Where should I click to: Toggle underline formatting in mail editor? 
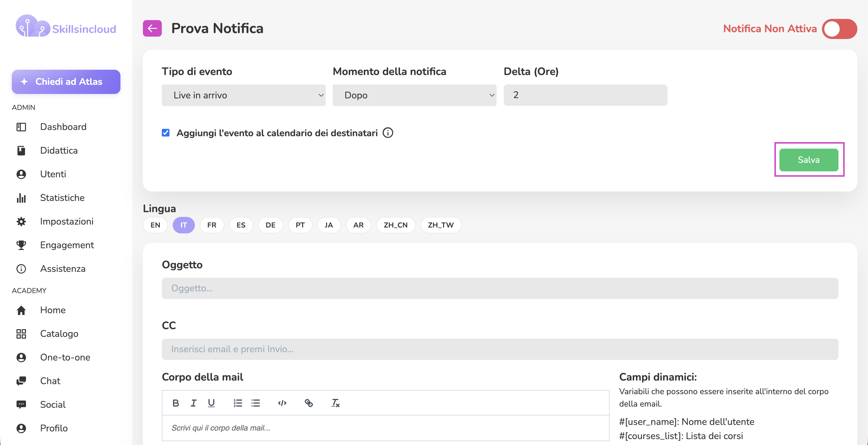pyautogui.click(x=211, y=403)
